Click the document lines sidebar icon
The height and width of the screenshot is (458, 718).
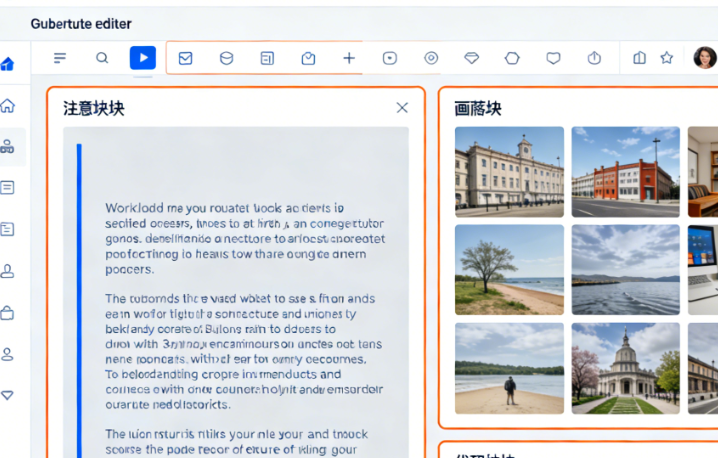[7, 188]
